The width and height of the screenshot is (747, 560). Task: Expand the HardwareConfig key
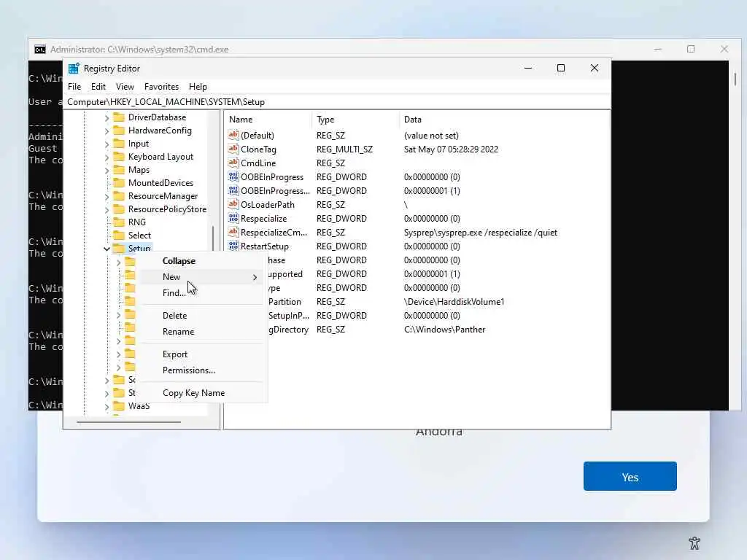click(x=107, y=131)
